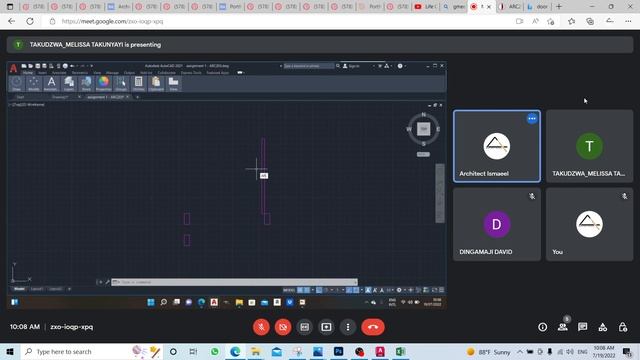Open Meet more options three-dot menu
Image resolution: width=640 pixels, height=360 pixels.
pyautogui.click(x=348, y=327)
